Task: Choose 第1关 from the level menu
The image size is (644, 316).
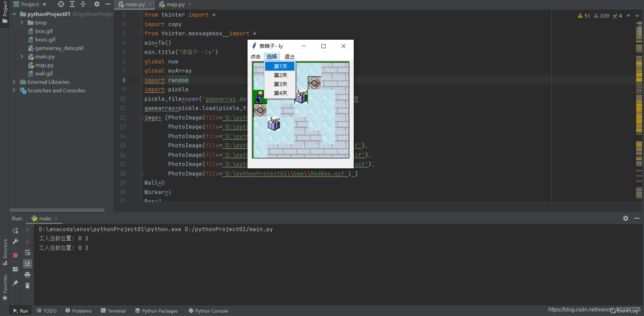Action: [280, 66]
